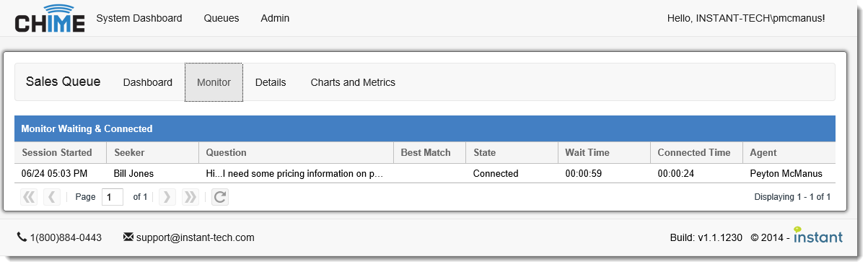Switch to the Details tab

[271, 82]
